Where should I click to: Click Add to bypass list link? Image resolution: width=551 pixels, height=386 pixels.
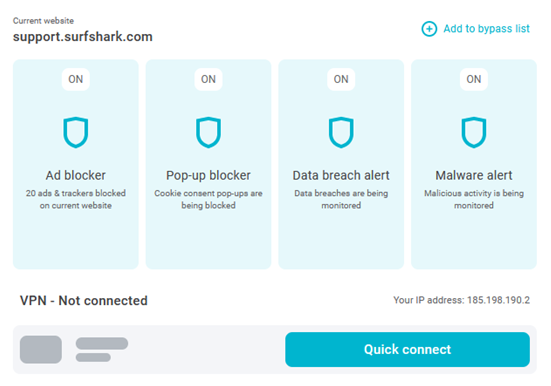coord(486,29)
